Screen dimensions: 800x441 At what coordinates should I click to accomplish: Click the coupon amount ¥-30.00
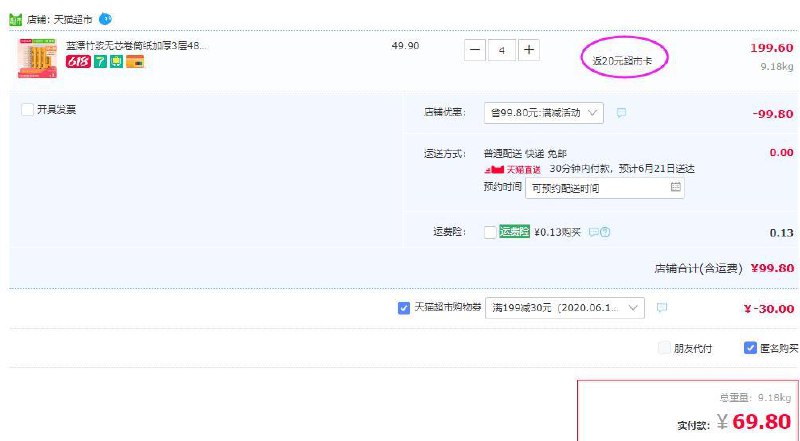[x=769, y=309]
